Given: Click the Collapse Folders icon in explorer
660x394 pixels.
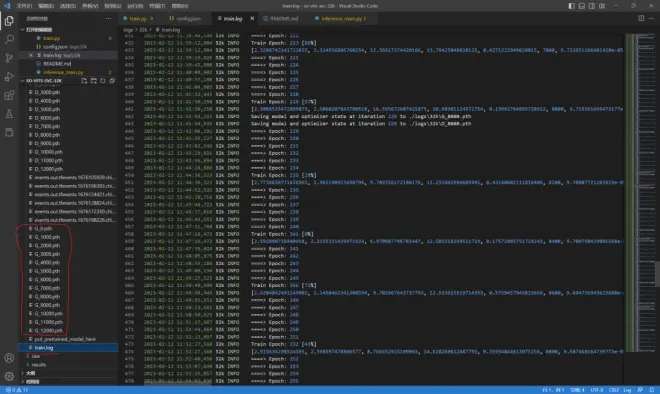Looking at the screenshot, I should pyautogui.click(x=112, y=80).
